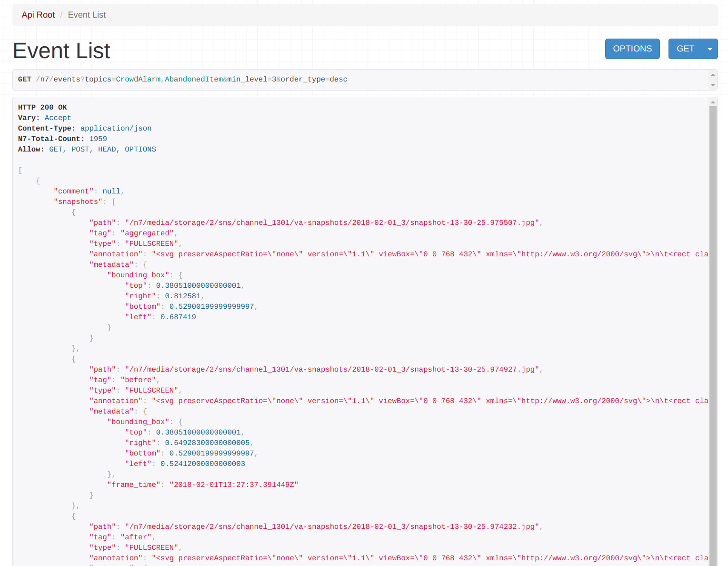Select the path ending 975507.jpg

[x=332, y=222]
